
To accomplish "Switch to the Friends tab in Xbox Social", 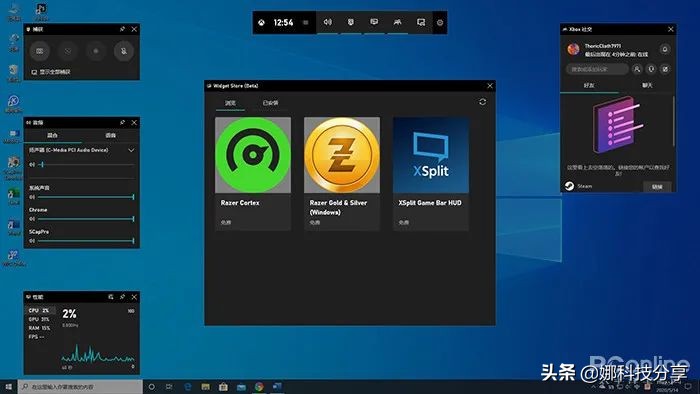I will pos(589,85).
